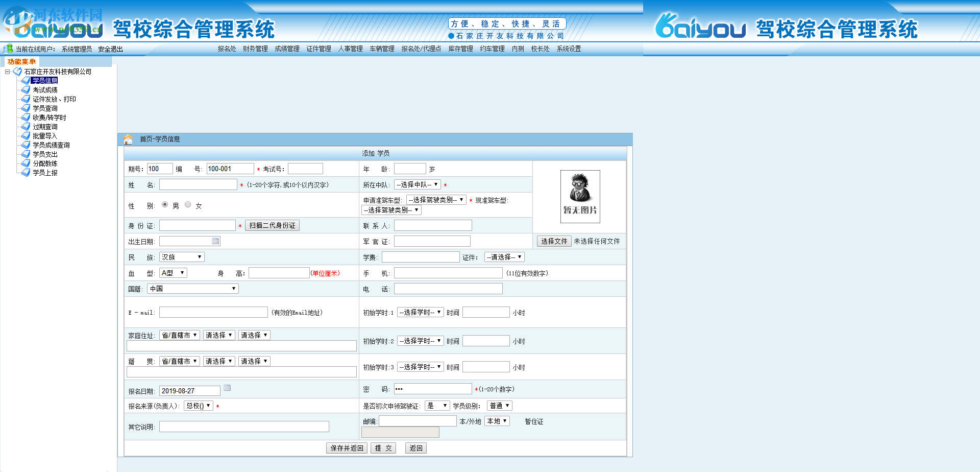Select 学员信息 in the function tree
The height and width of the screenshot is (472, 980).
pos(45,81)
